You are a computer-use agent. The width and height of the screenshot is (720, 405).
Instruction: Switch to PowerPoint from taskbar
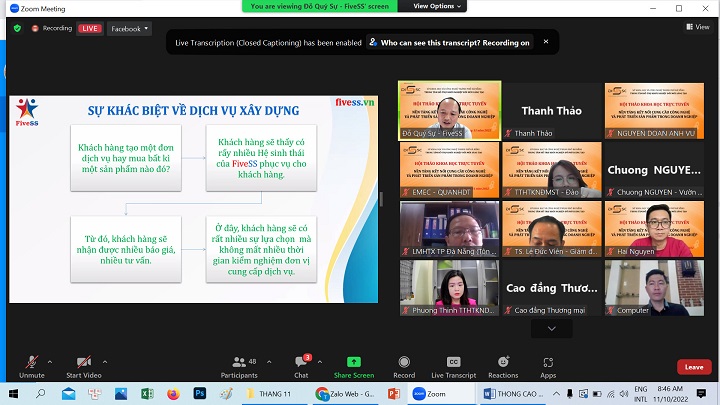pos(394,394)
